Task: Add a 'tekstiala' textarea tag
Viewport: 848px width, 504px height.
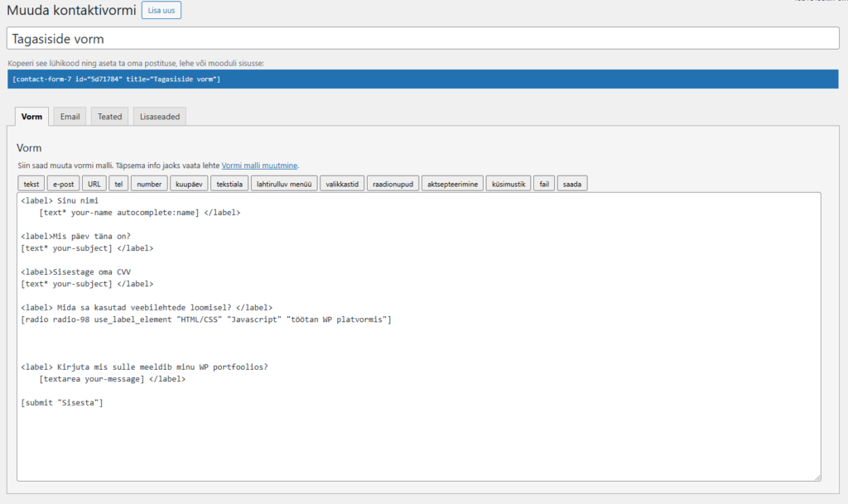Action: tap(229, 184)
